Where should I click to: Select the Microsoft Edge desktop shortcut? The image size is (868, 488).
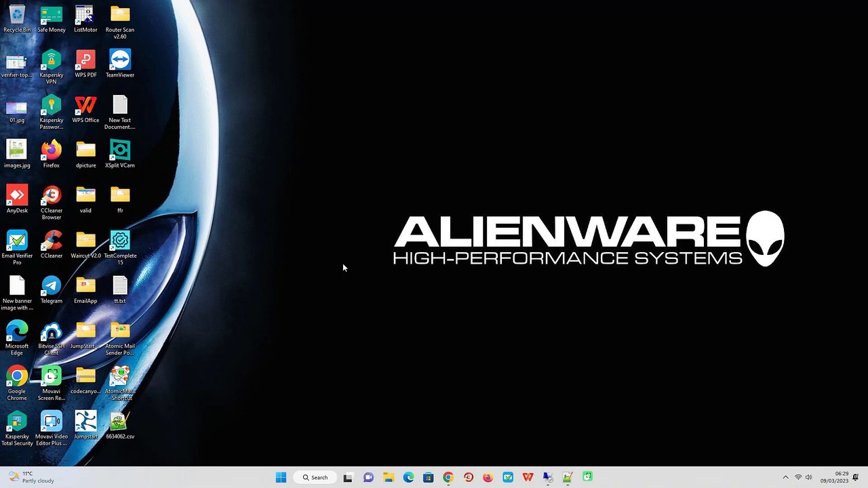click(17, 338)
